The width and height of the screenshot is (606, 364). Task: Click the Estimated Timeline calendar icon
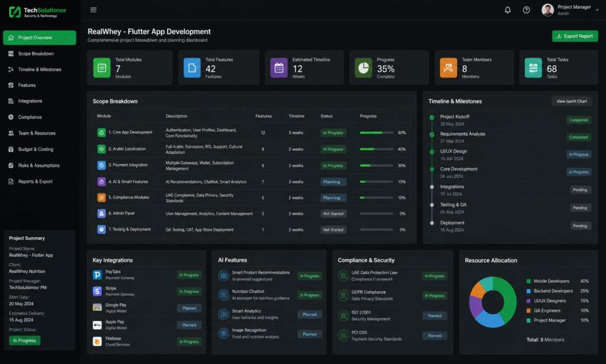pyautogui.click(x=279, y=68)
